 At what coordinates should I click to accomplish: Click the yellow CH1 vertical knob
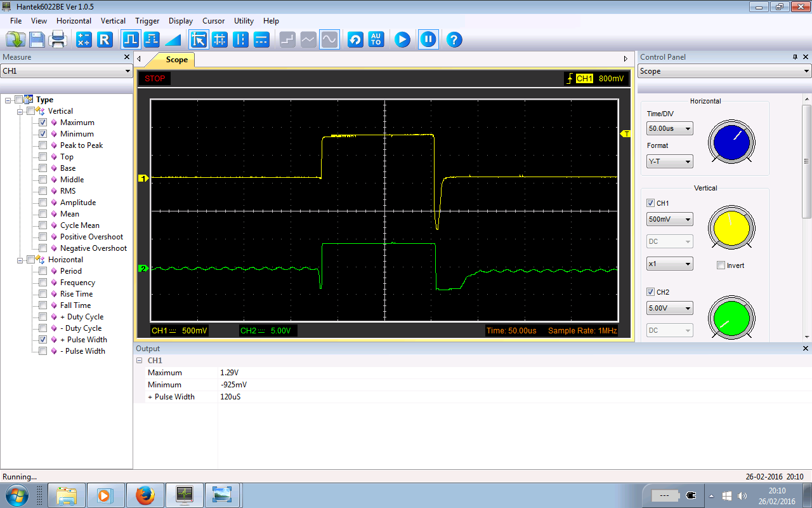tap(731, 227)
